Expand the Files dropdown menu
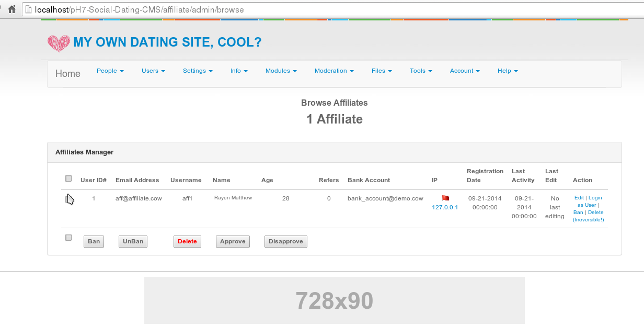 382,71
